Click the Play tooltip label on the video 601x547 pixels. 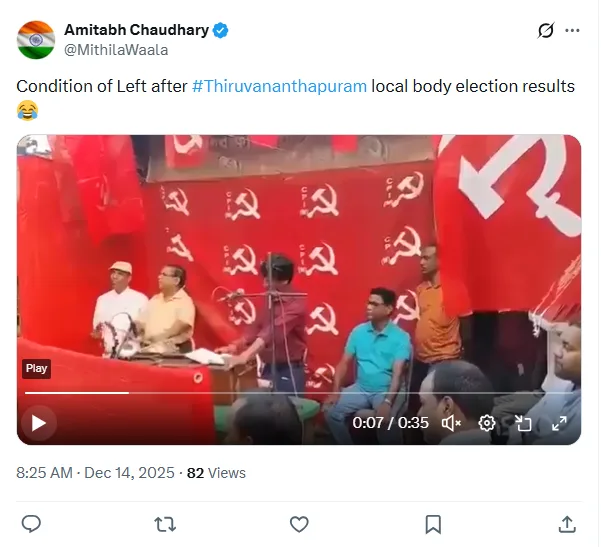[x=36, y=368]
